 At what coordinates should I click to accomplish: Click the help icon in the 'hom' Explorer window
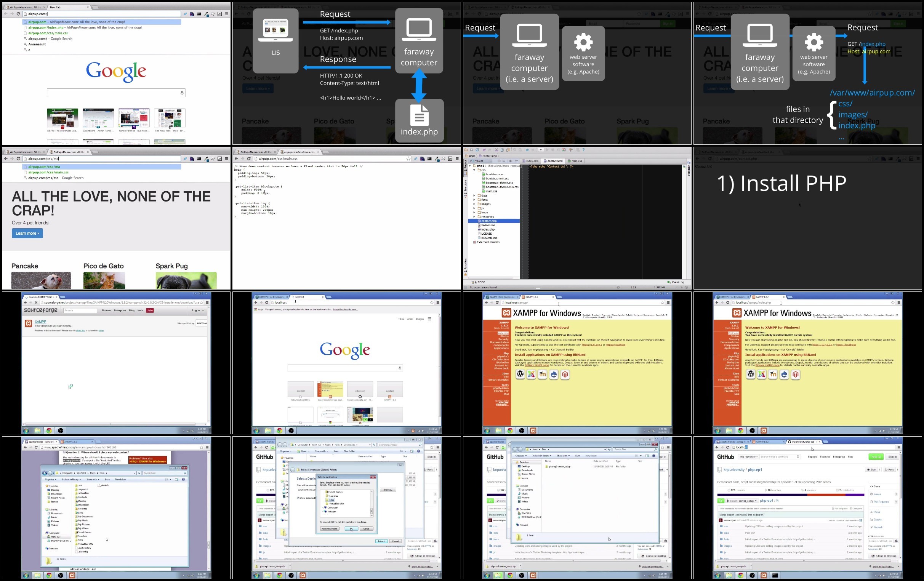point(183,480)
